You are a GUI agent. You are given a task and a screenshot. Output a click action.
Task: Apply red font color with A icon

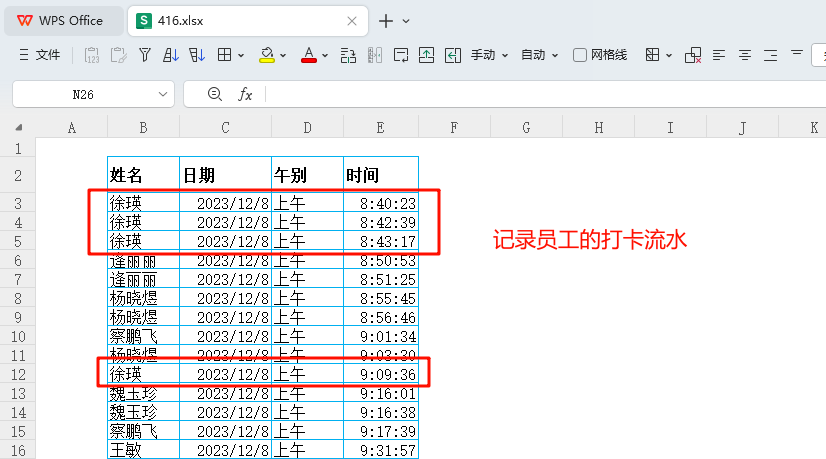click(x=309, y=55)
